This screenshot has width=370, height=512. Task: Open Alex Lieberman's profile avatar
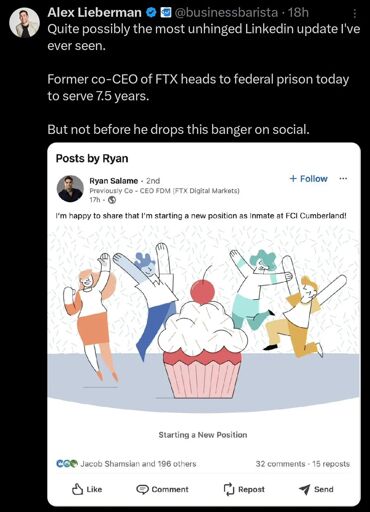(x=24, y=23)
